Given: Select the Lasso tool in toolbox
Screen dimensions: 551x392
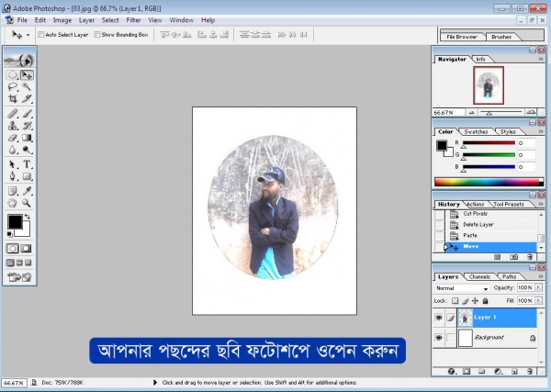Looking at the screenshot, I should 13,86.
